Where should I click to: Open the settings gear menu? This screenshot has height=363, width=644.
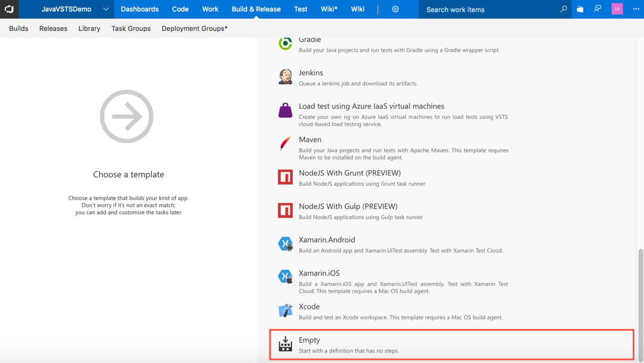pyautogui.click(x=395, y=9)
